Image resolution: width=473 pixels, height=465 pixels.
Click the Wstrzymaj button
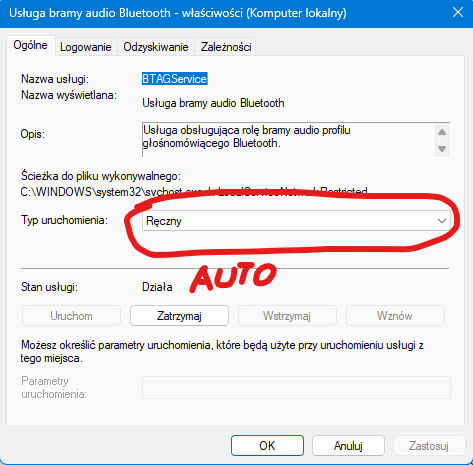[x=287, y=316]
